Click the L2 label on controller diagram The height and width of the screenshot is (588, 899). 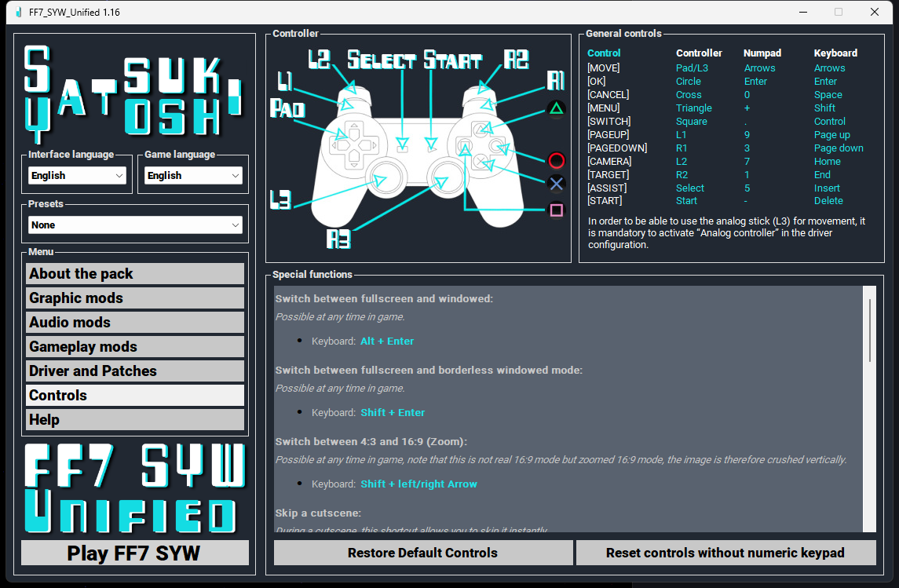pyautogui.click(x=319, y=59)
